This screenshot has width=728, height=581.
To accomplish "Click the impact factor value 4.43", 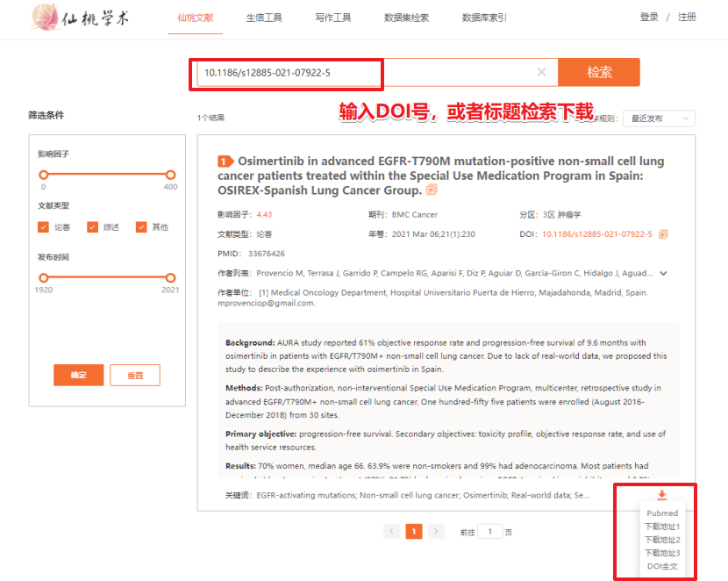I will pyautogui.click(x=264, y=214).
